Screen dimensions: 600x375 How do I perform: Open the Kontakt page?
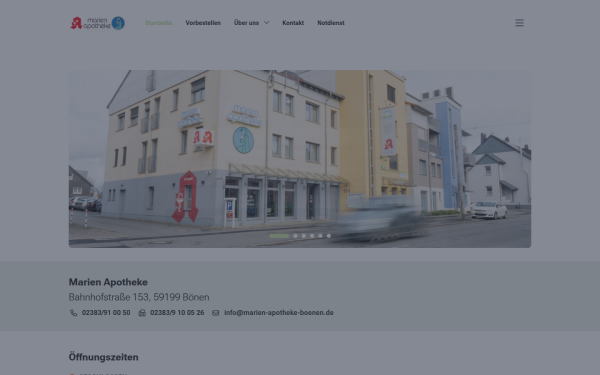(x=293, y=23)
